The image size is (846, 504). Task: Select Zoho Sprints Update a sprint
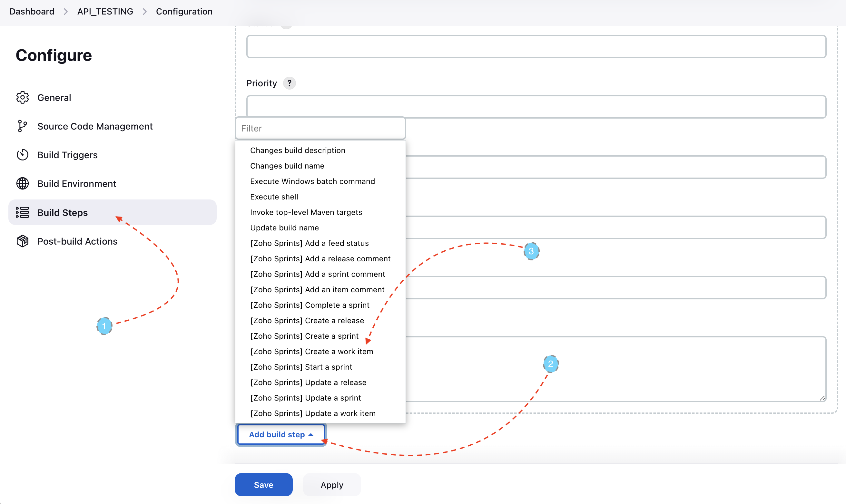[320, 397]
